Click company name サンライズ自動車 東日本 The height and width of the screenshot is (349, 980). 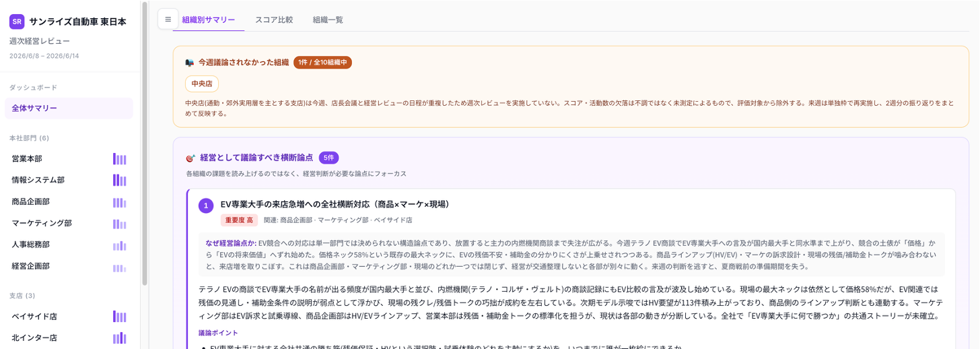point(77,22)
